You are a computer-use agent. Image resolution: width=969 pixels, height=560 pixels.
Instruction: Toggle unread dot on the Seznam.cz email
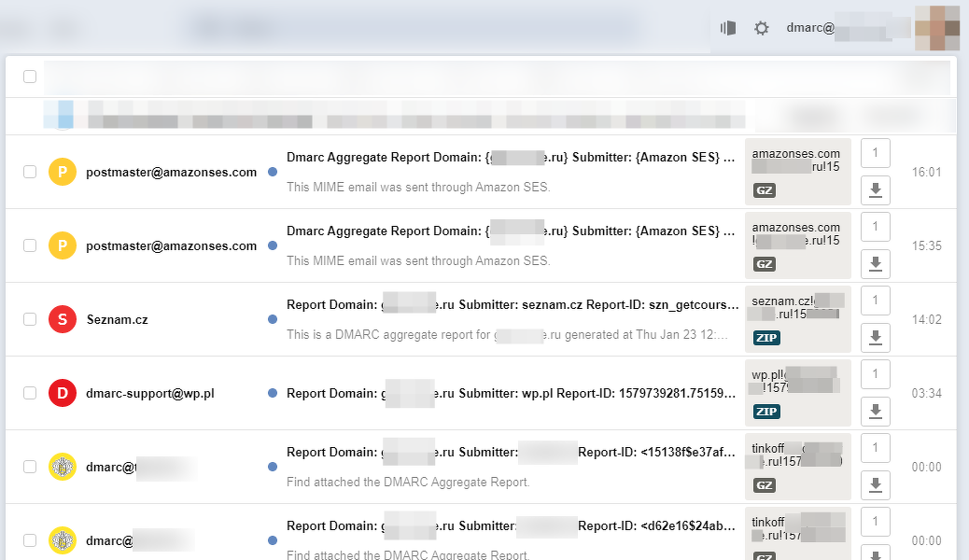[x=273, y=319]
